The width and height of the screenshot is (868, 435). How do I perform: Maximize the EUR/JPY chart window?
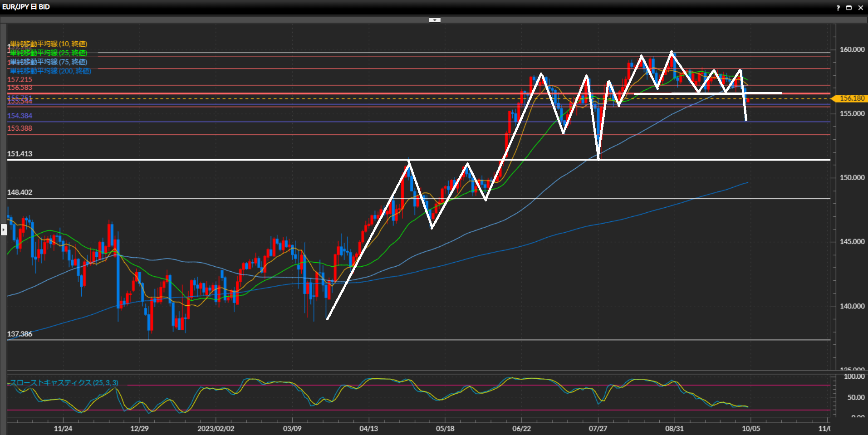tap(849, 8)
